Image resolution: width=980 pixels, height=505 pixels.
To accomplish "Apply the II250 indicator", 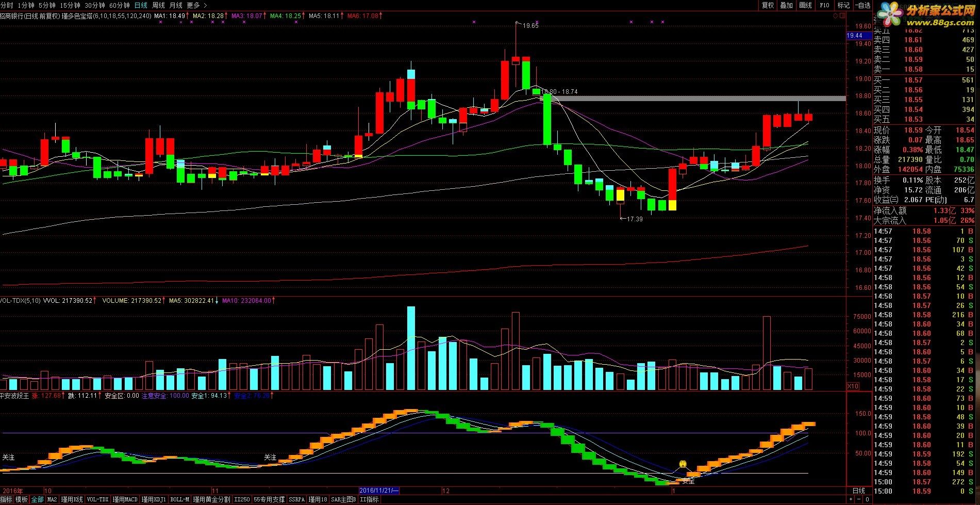I will [x=242, y=499].
